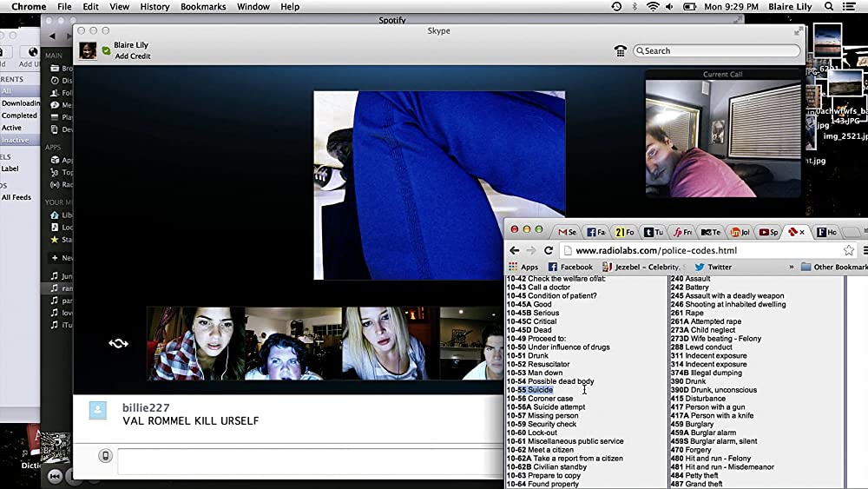Click billie227's avatar in the chat
868x489 pixels.
point(98,411)
